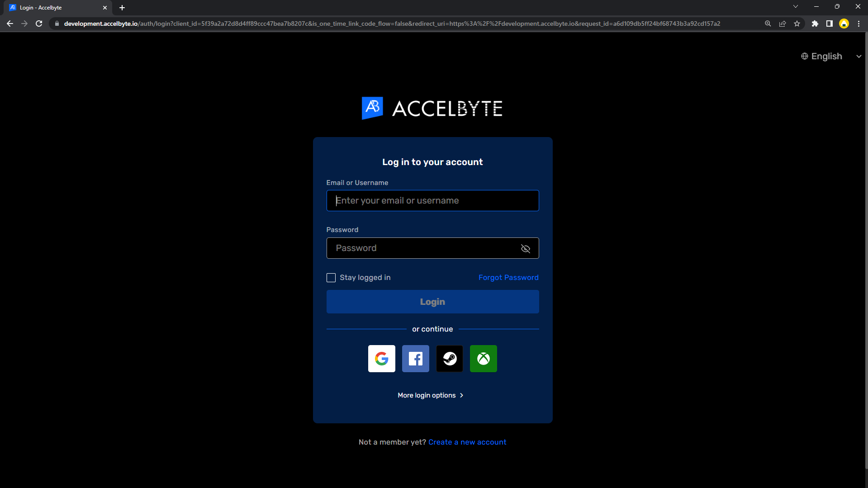This screenshot has height=488, width=868.
Task: Open a new tab with the plus button
Action: 122,8
